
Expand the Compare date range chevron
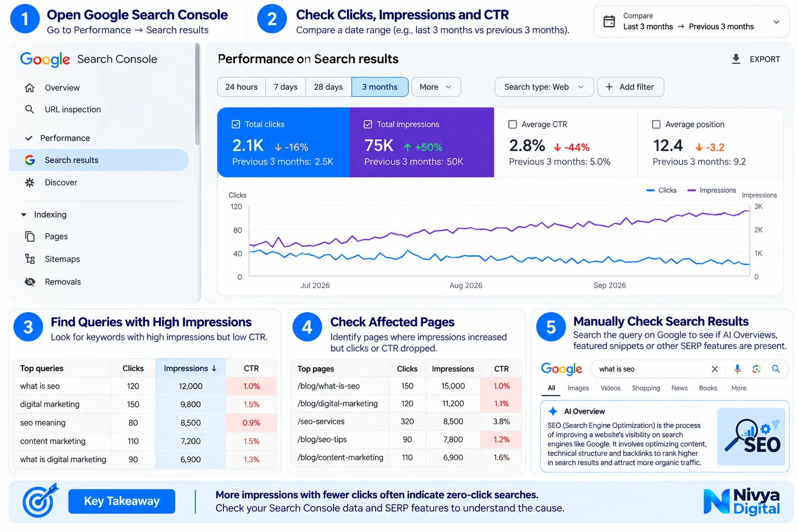tap(776, 22)
